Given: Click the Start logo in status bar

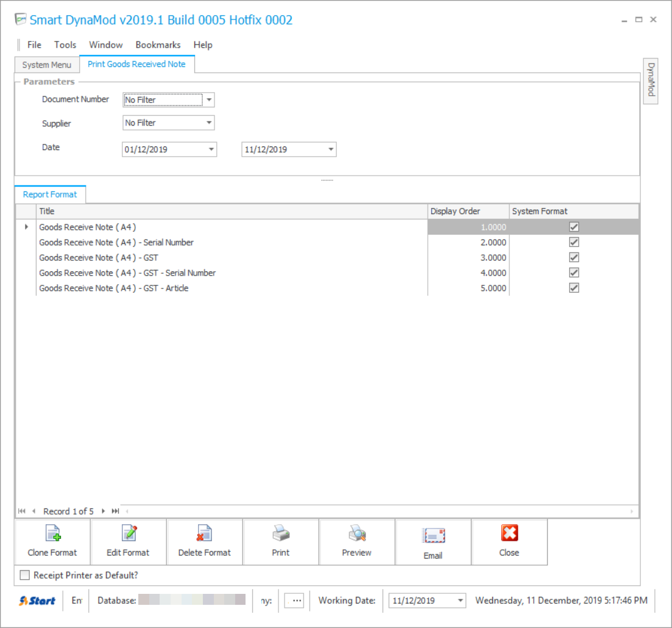Looking at the screenshot, I should pyautogui.click(x=37, y=601).
